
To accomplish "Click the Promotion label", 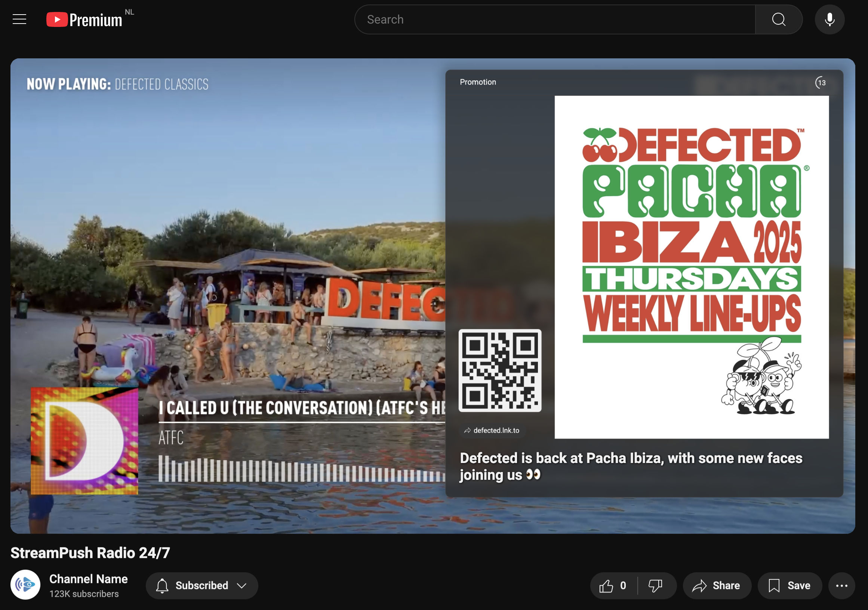I will tap(478, 82).
